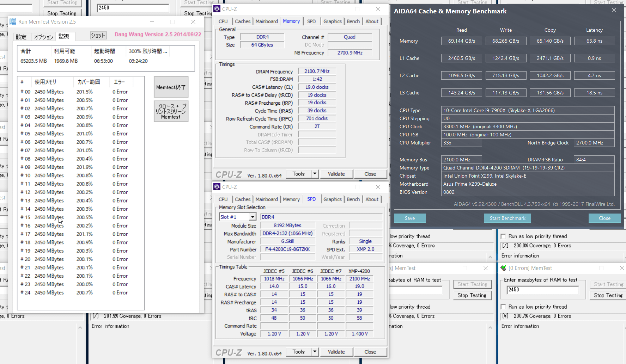Switch to Memory tab in the lower CPU-Z window

291,199
